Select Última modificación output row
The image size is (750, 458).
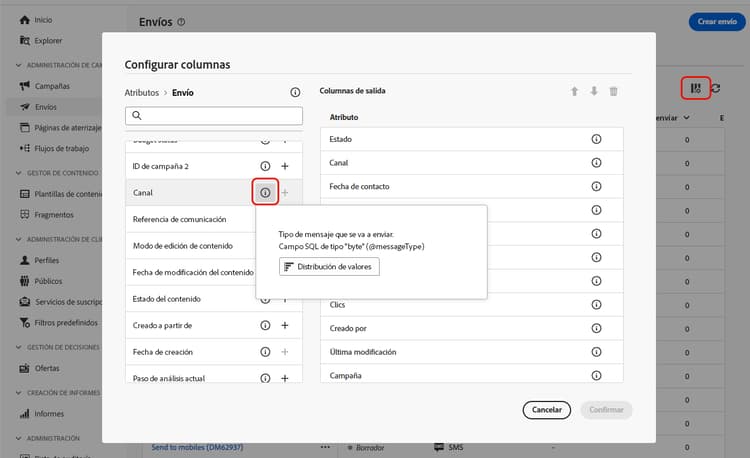[472, 352]
